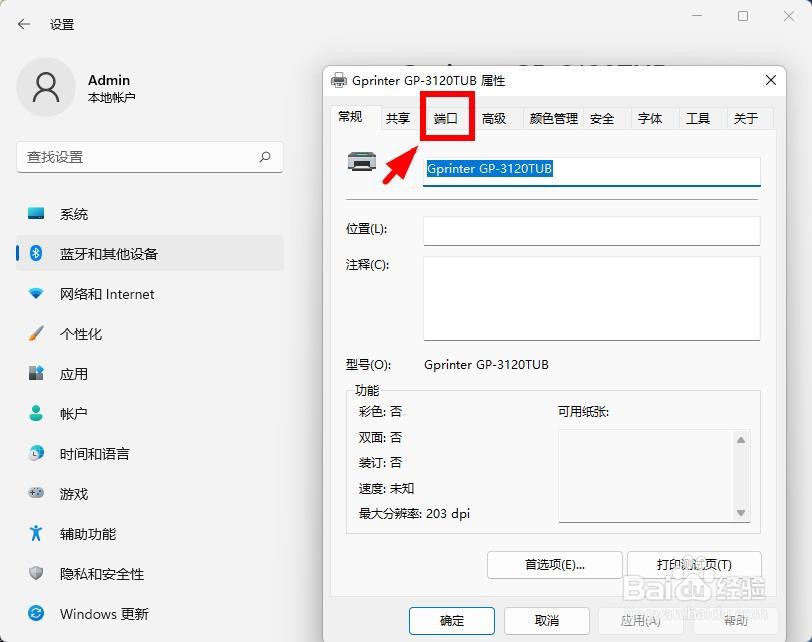Open 帐户 settings category
Image resolution: width=812 pixels, height=642 pixels.
[150, 413]
